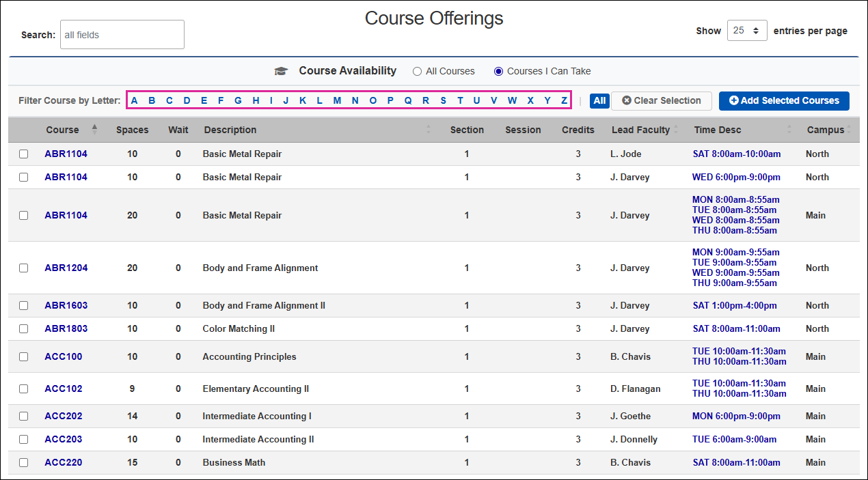Filter courses by letter S
The height and width of the screenshot is (480, 868).
pyautogui.click(x=443, y=100)
